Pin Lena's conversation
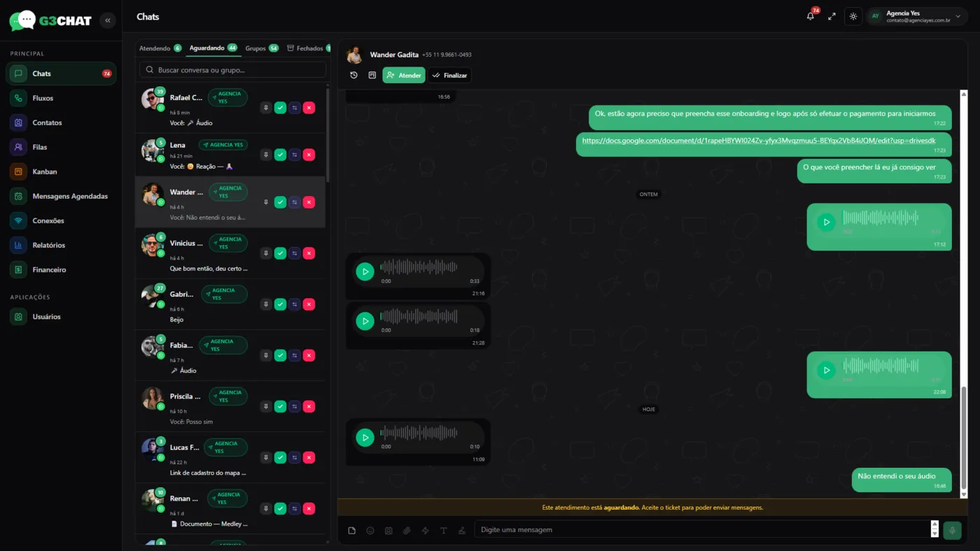This screenshot has height=551, width=980. [x=266, y=155]
